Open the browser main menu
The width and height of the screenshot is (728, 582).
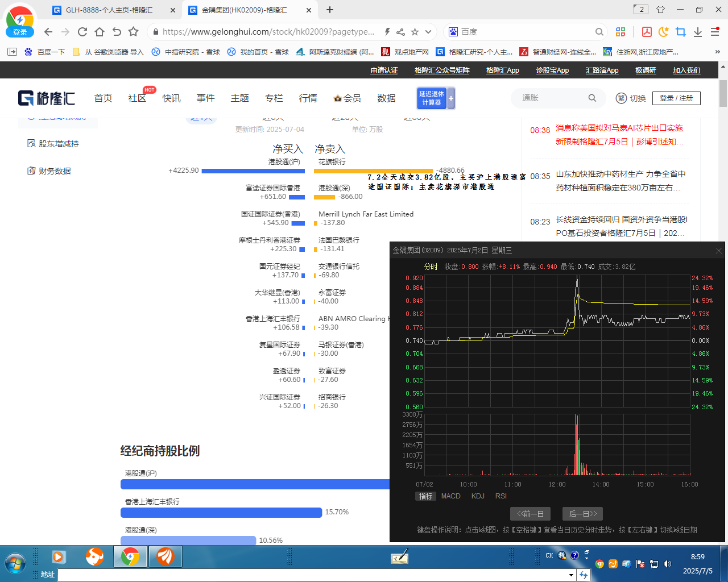(715, 32)
